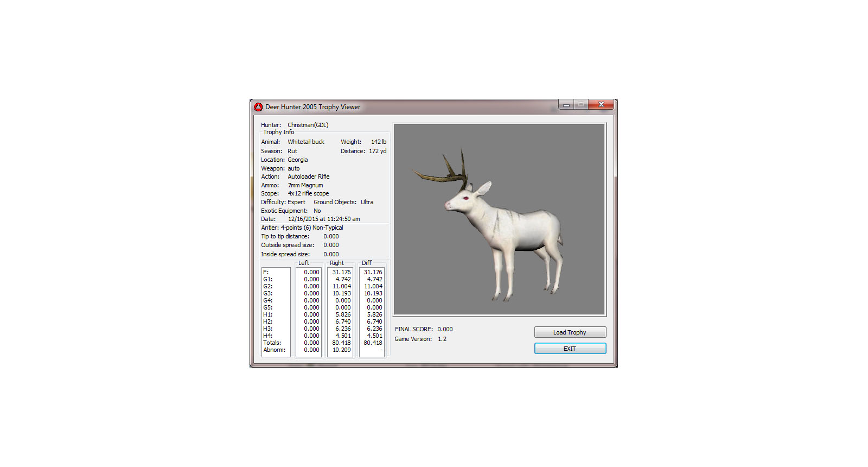Click the Diff column Totals value 80.418
The width and height of the screenshot is (868, 467).
point(373,343)
